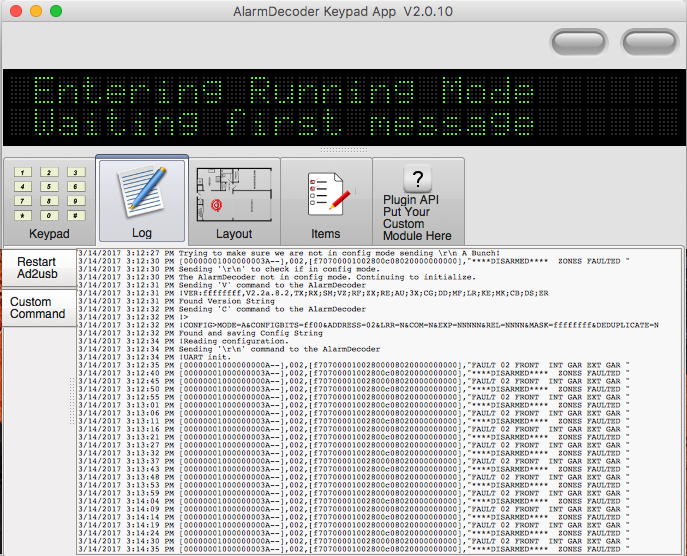Click the number keypad icon
The image size is (687, 556).
pos(49,194)
